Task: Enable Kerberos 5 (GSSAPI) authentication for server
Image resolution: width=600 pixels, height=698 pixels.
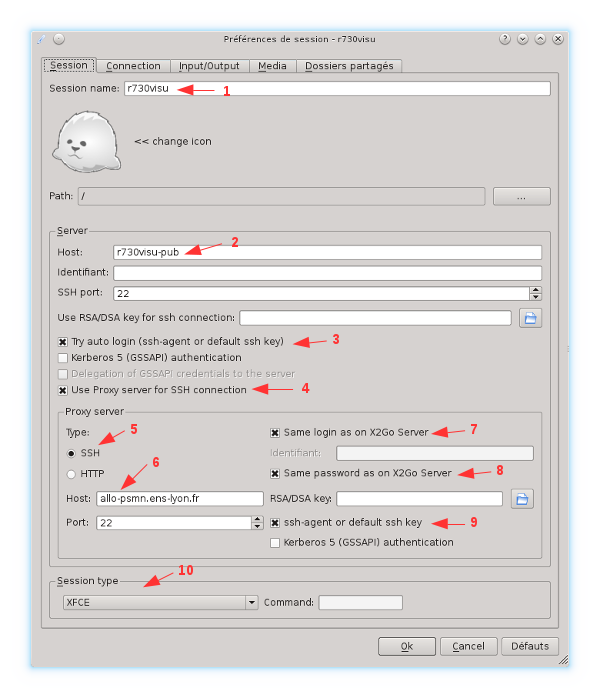Action: point(63,358)
